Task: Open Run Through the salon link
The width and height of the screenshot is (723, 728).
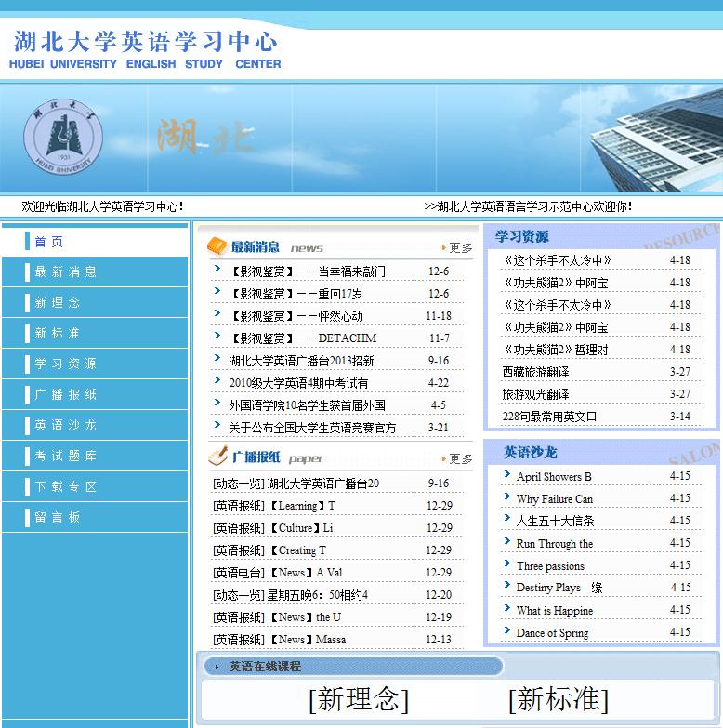Action: (555, 544)
